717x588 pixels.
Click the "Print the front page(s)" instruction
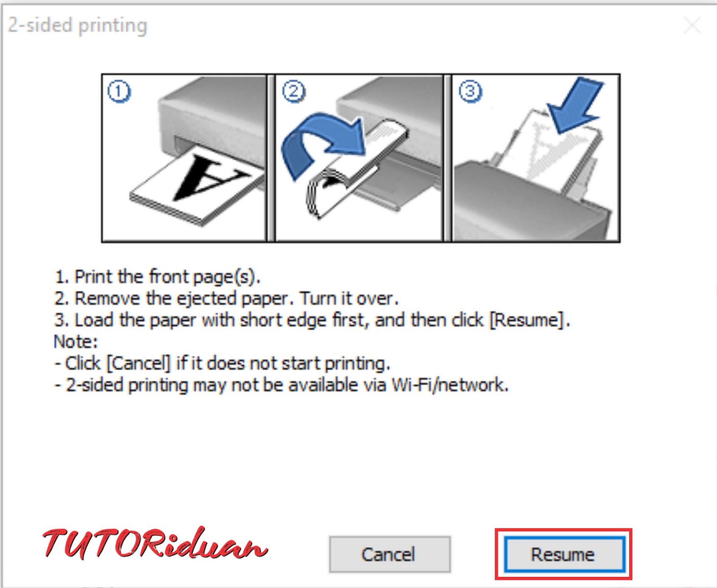point(157,277)
